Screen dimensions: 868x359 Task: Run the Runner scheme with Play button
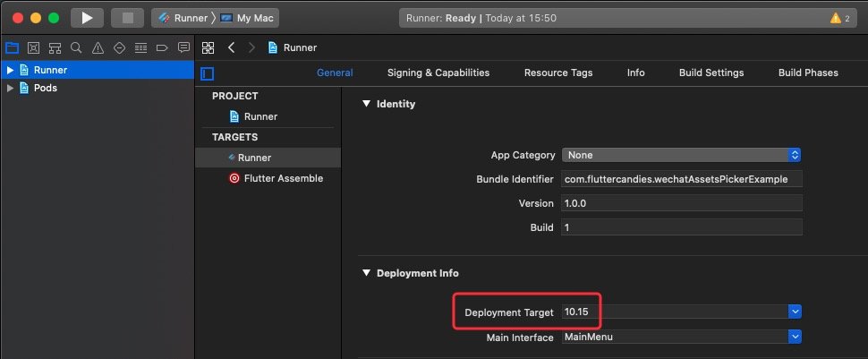(x=87, y=18)
